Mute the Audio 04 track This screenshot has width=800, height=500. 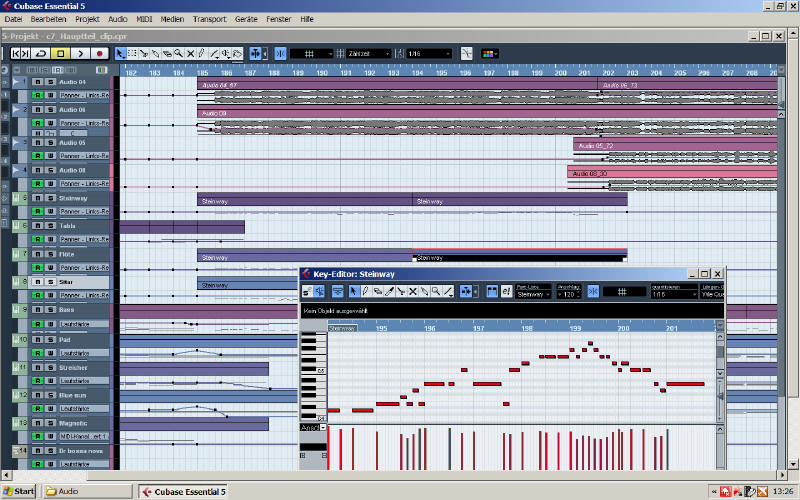pyautogui.click(x=38, y=81)
